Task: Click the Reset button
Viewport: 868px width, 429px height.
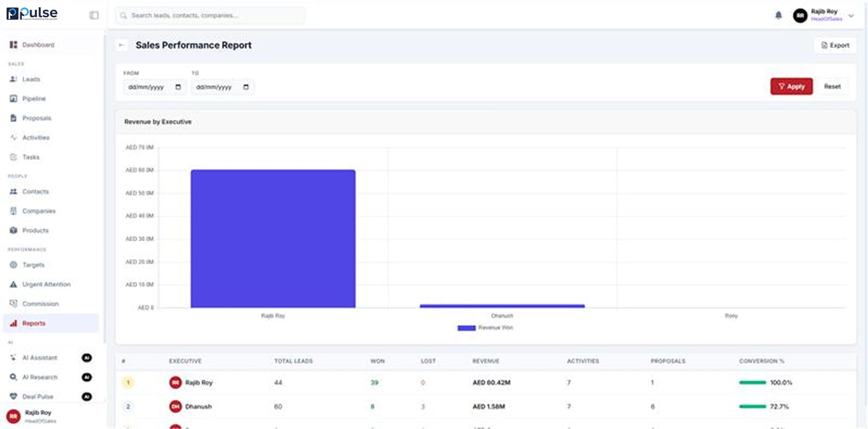Action: click(832, 86)
